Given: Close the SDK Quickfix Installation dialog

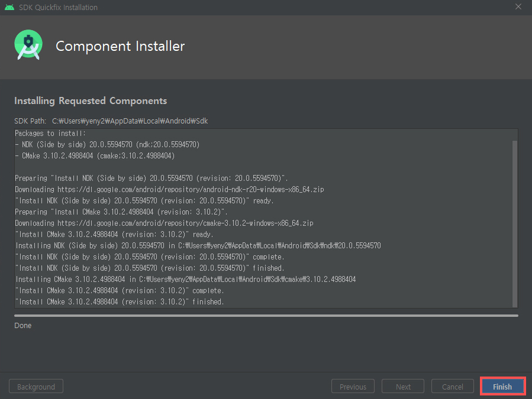Looking at the screenshot, I should tap(518, 7).
